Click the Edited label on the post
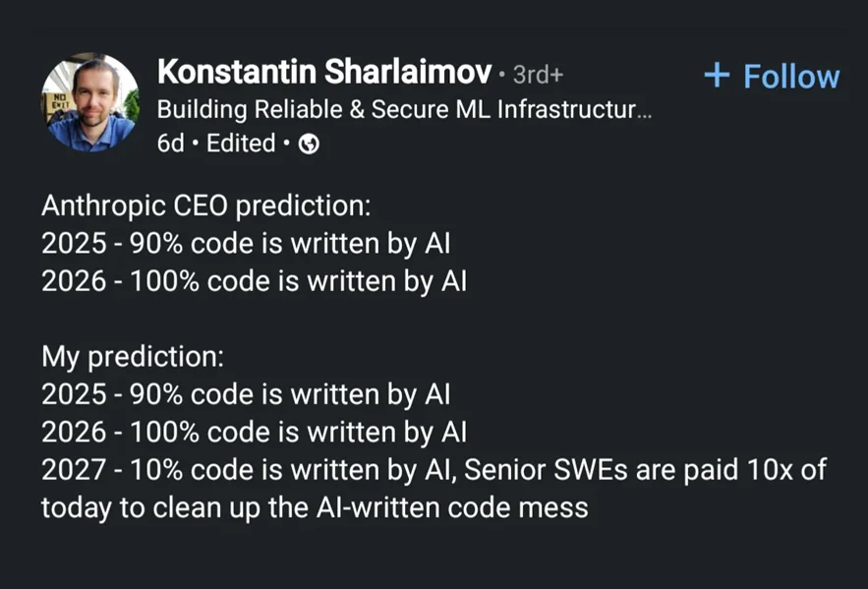 [x=241, y=144]
